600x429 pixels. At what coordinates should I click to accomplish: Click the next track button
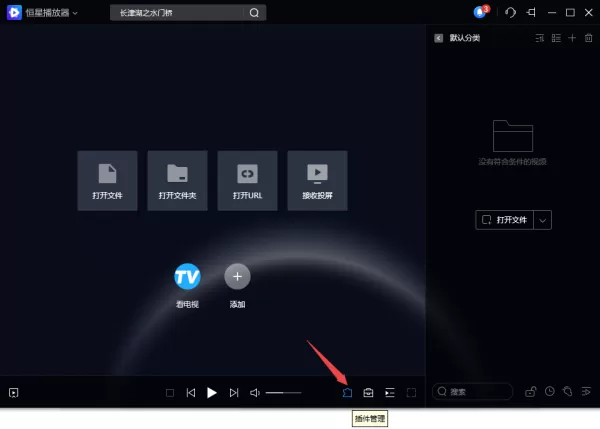click(x=234, y=393)
